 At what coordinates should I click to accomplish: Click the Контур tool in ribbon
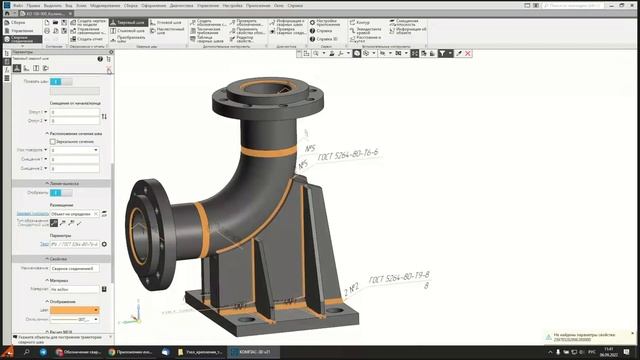pyautogui.click(x=360, y=22)
